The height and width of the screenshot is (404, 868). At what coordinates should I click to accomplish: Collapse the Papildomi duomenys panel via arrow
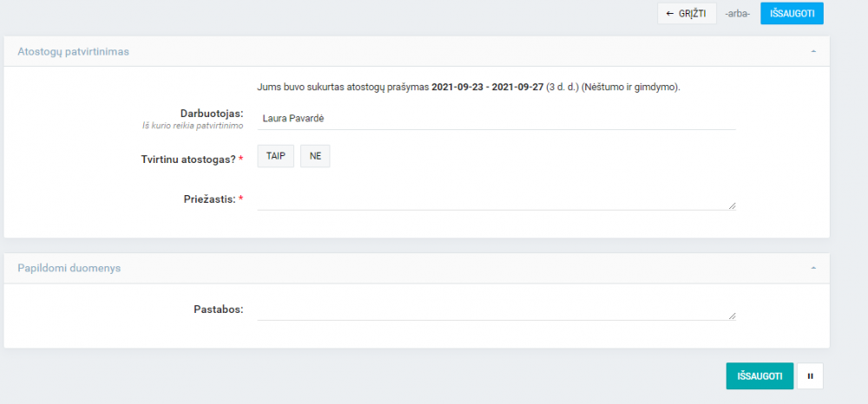pos(813,268)
